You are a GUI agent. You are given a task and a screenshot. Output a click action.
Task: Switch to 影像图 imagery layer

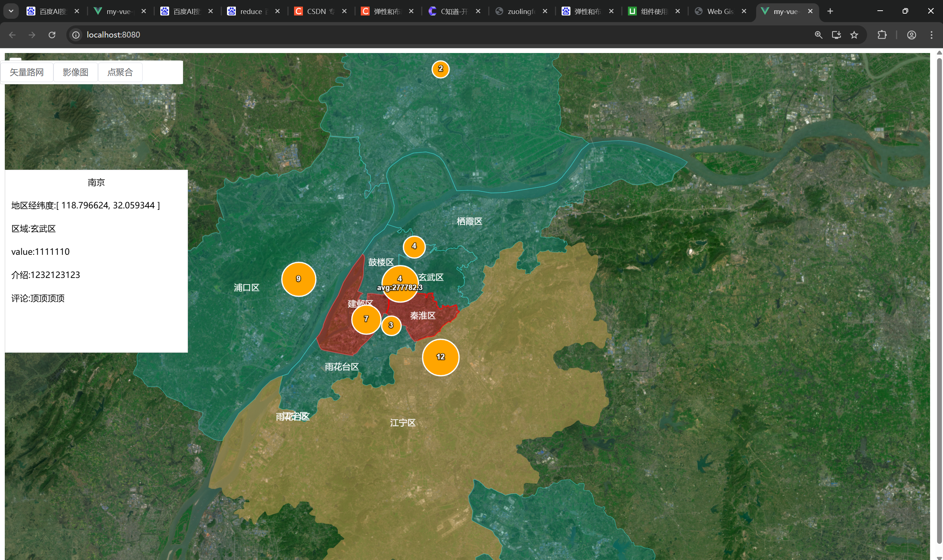(x=76, y=72)
